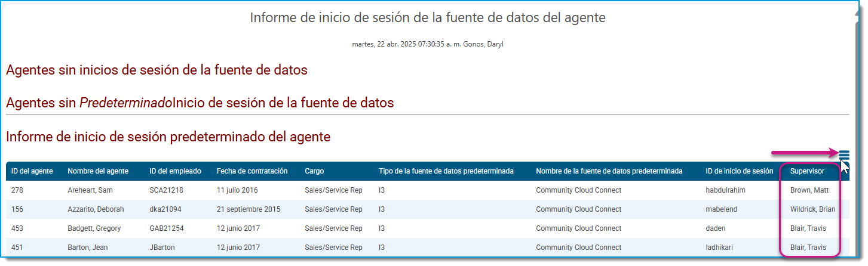Click the Supervisor column header
The width and height of the screenshot is (868, 266).
point(807,171)
